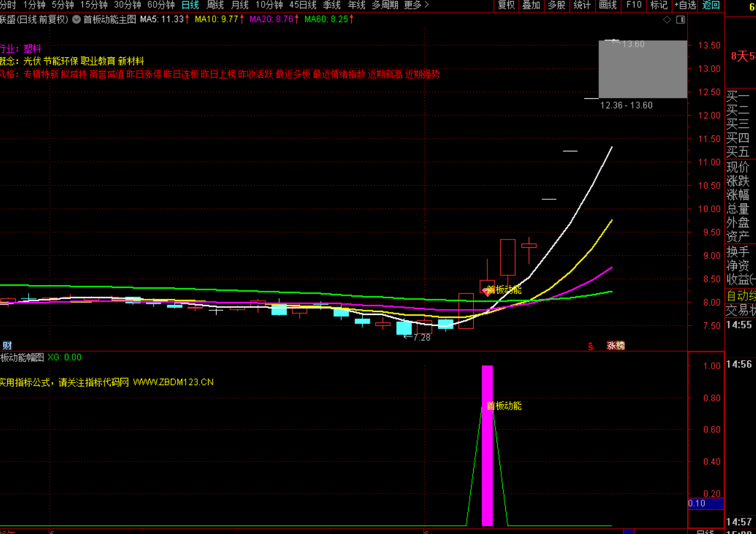The height and width of the screenshot is (534, 756).
Task: Add stock via +自选 button
Action: pyautogui.click(x=685, y=5)
